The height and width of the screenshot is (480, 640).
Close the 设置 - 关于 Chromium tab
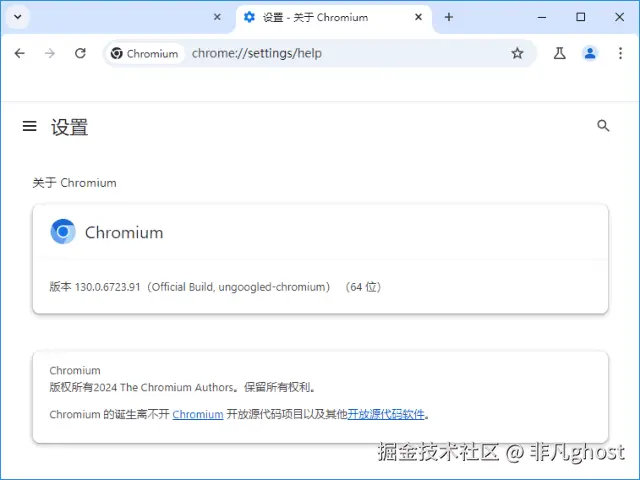pyautogui.click(x=418, y=17)
